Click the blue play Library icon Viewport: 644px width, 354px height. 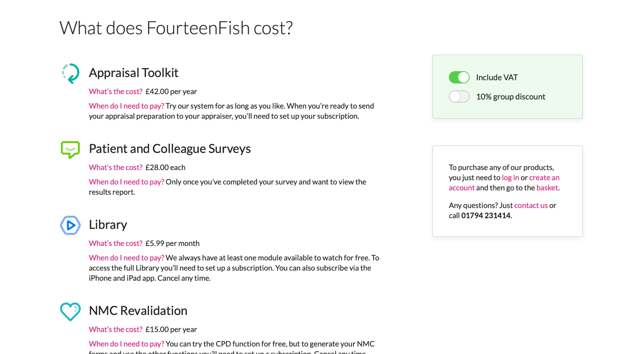pyautogui.click(x=70, y=225)
